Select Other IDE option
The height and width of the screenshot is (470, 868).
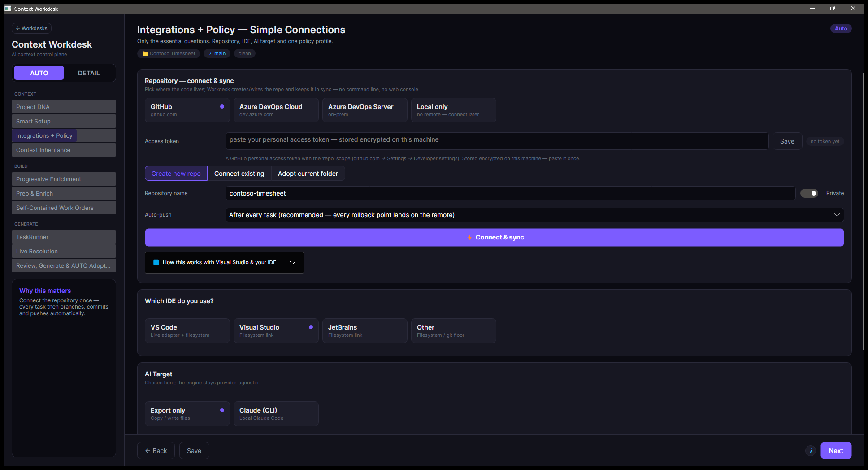tap(454, 331)
